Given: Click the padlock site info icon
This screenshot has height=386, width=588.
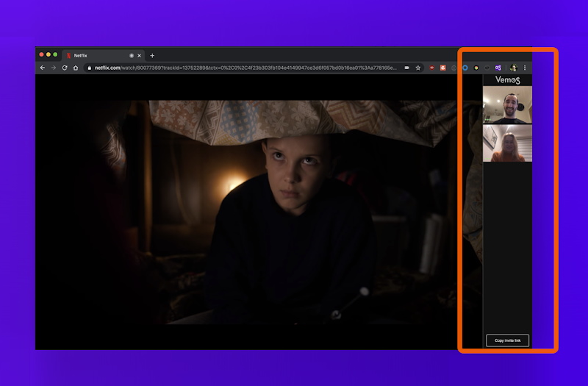Looking at the screenshot, I should click(89, 68).
